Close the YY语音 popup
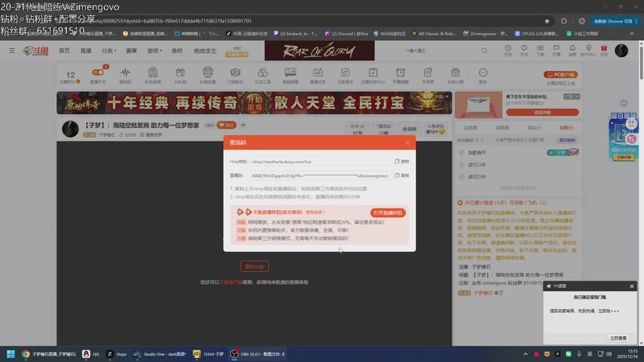 pyautogui.click(x=632, y=286)
